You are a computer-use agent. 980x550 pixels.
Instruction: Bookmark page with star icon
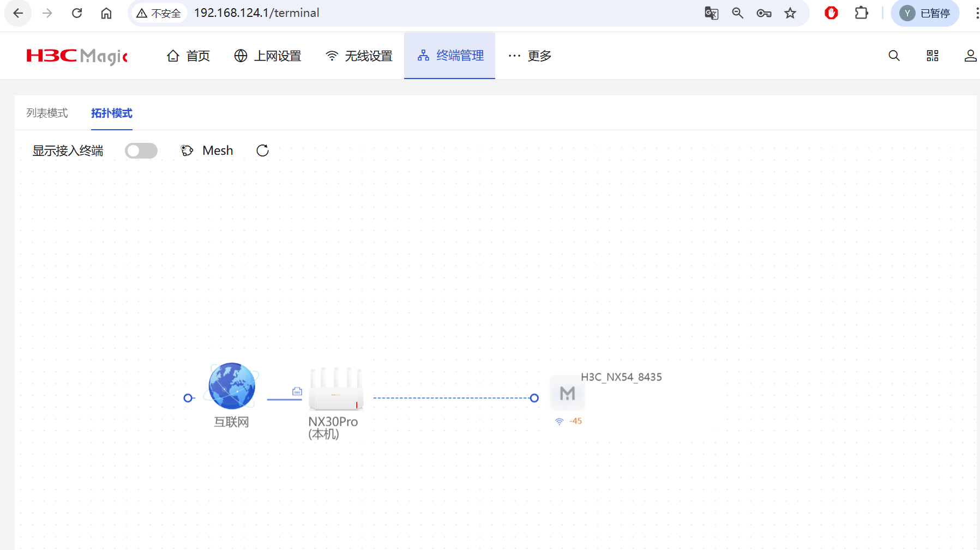point(790,13)
